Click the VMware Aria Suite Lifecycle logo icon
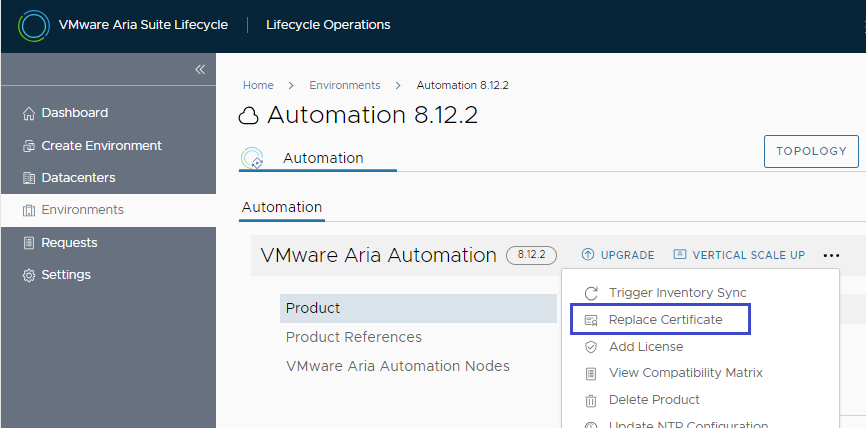 [34, 25]
